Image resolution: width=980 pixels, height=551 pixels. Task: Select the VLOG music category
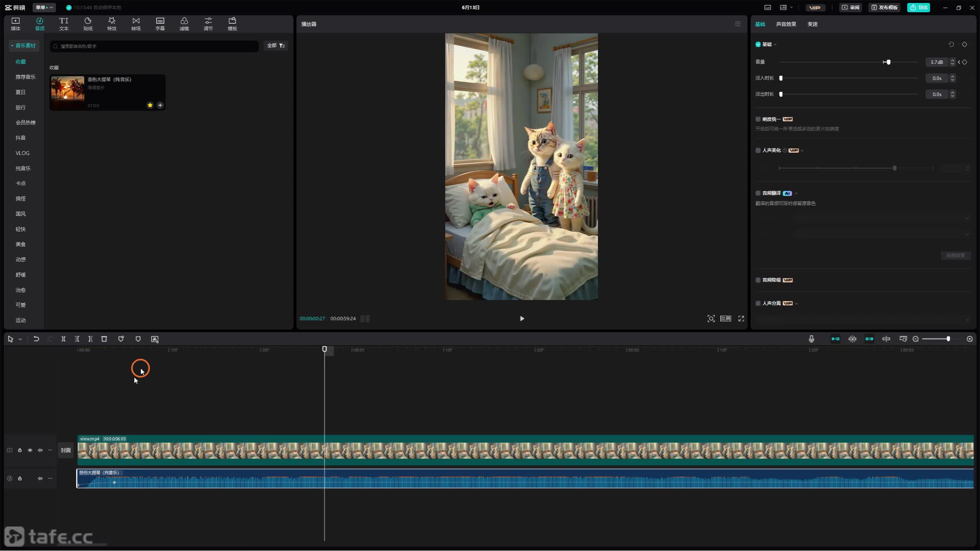coord(22,153)
